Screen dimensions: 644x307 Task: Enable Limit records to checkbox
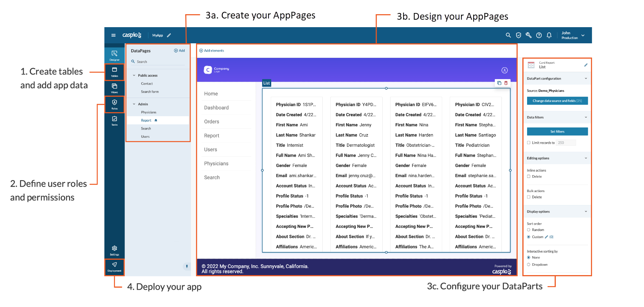pyautogui.click(x=529, y=143)
